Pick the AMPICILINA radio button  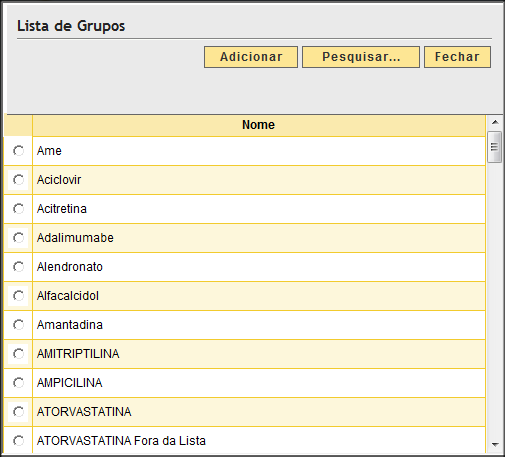(18, 383)
